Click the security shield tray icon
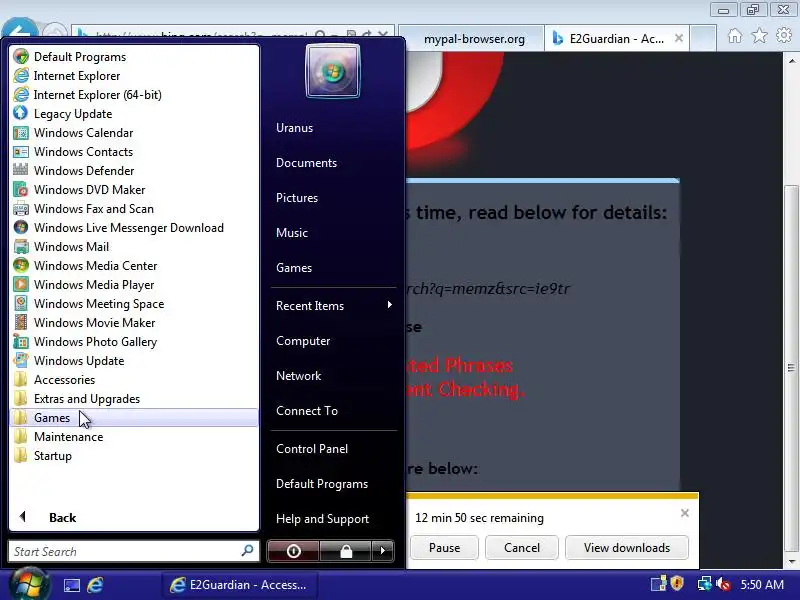 pyautogui.click(x=678, y=583)
